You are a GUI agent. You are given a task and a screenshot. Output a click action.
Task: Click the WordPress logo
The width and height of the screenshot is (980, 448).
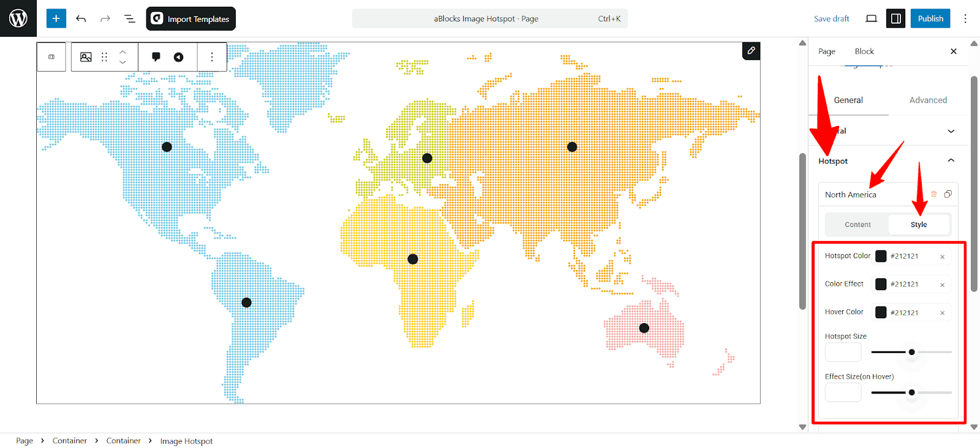[18, 18]
